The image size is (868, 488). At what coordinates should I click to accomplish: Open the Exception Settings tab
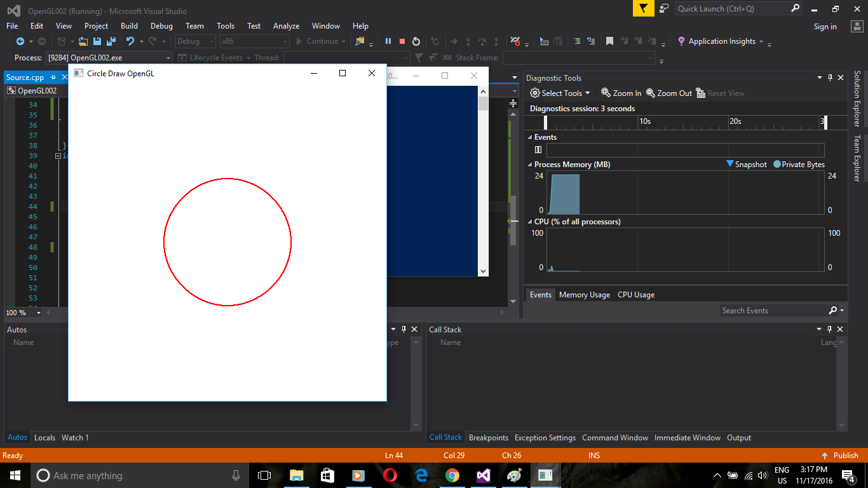(x=545, y=438)
